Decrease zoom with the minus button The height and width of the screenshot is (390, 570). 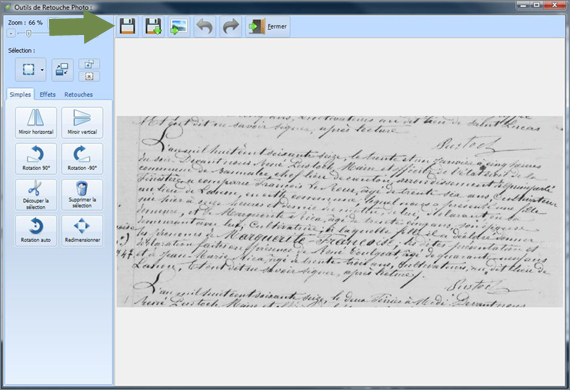tap(11, 33)
